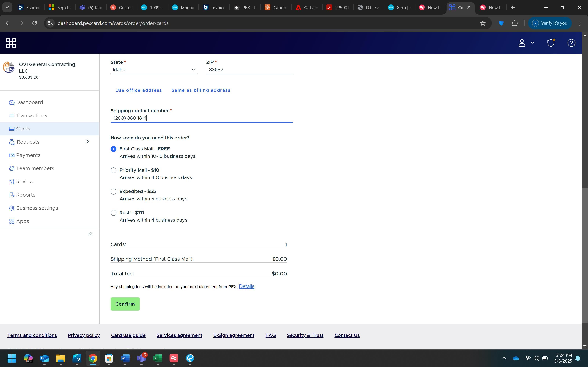The width and height of the screenshot is (588, 367).
Task: Click the green Confirm button
Action: coord(125,304)
